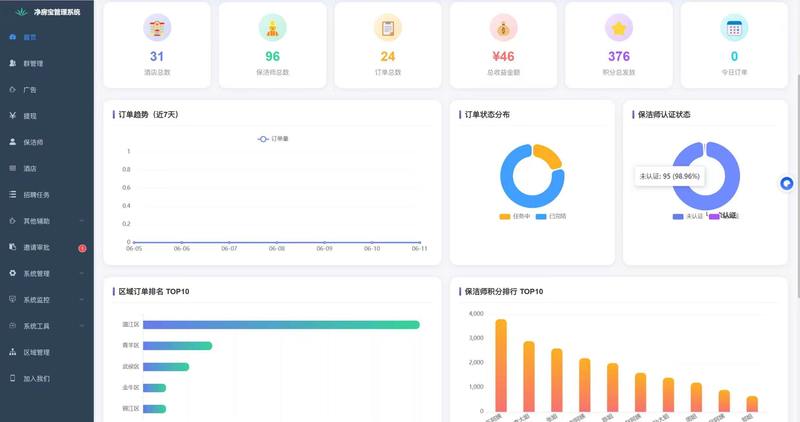Click the yen icon beside 提现

(x=13, y=116)
